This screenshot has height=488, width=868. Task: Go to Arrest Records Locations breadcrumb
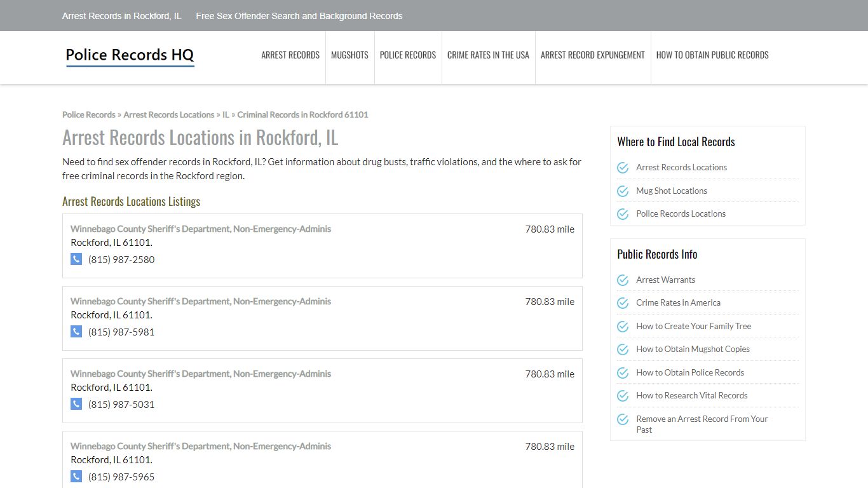click(x=169, y=115)
